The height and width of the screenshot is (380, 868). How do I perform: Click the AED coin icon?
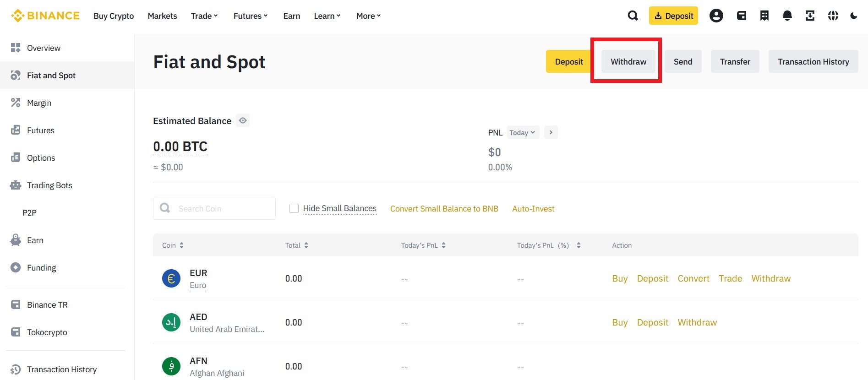click(x=171, y=322)
